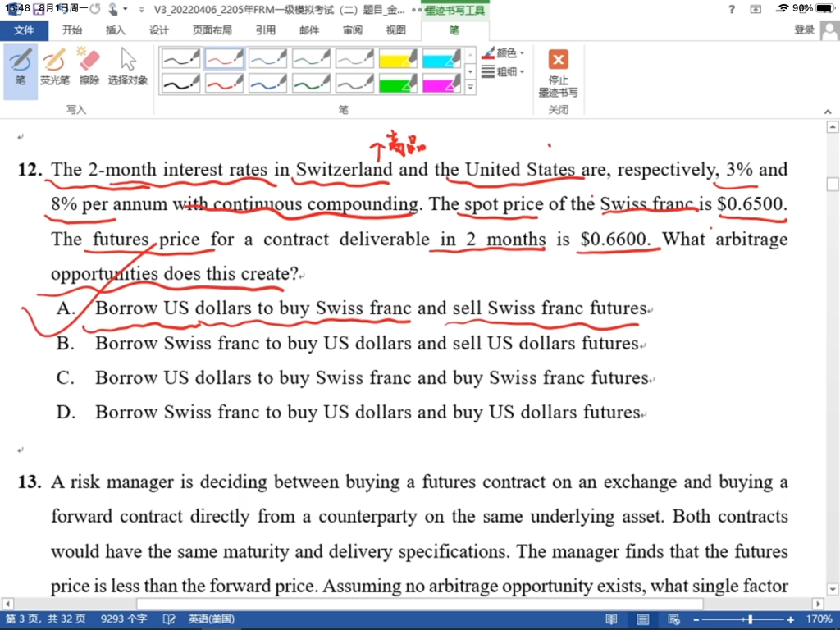Select the Highlighter (荧光笔) tool
Screen dimensions: 840x630
point(55,67)
